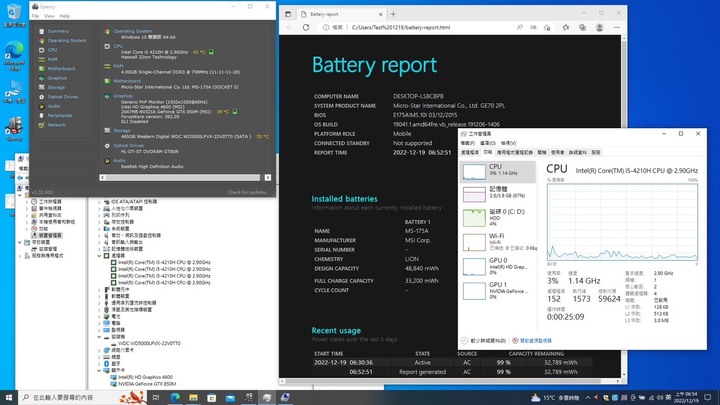This screenshot has height=405, width=720.
Task: Select Graphics in the Speccy sidebar
Action: (57, 78)
